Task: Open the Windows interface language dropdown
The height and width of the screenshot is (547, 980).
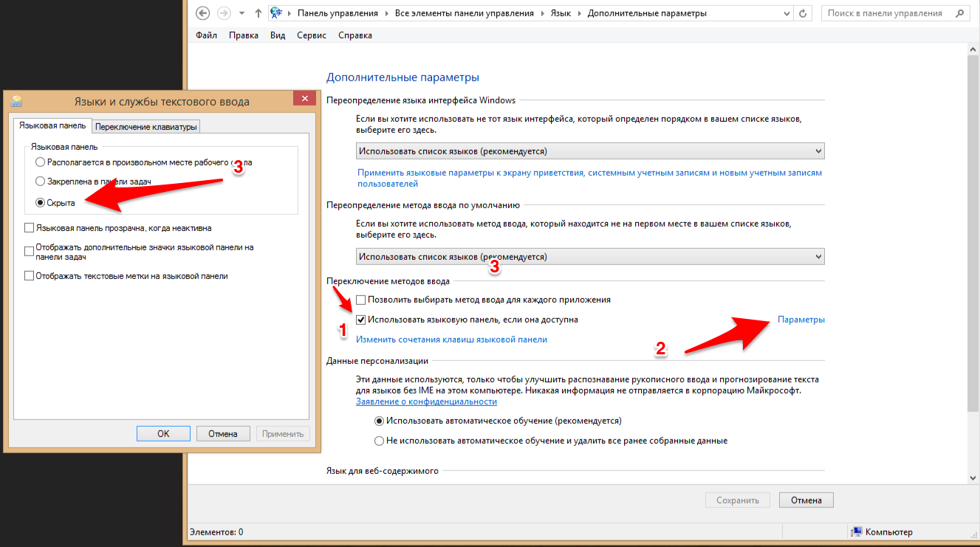Action: point(590,151)
